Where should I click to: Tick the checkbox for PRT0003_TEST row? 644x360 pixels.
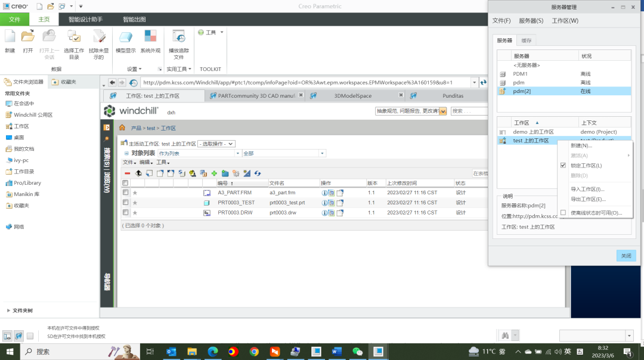[125, 203]
